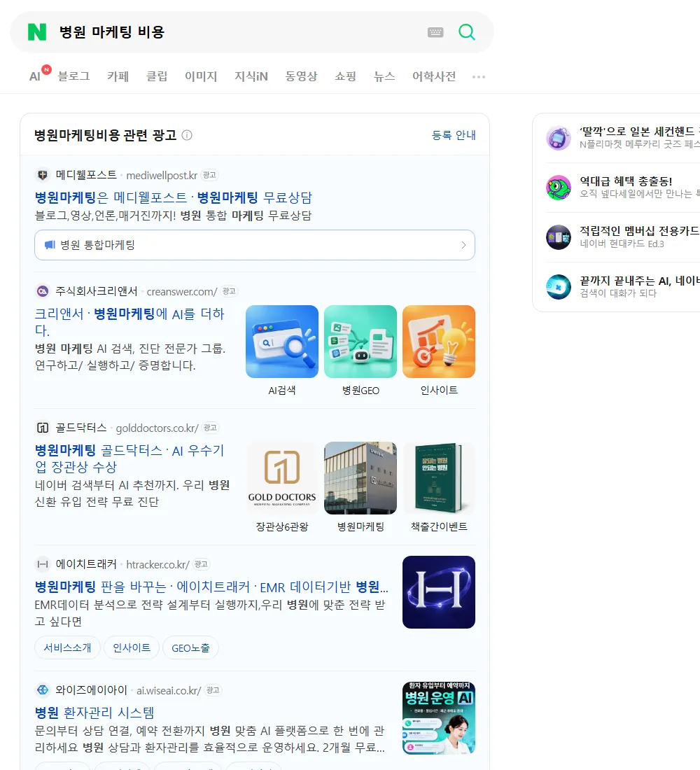Click the 와이즈에이아이 blue favicon
This screenshot has width=700, height=770.
tap(43, 690)
